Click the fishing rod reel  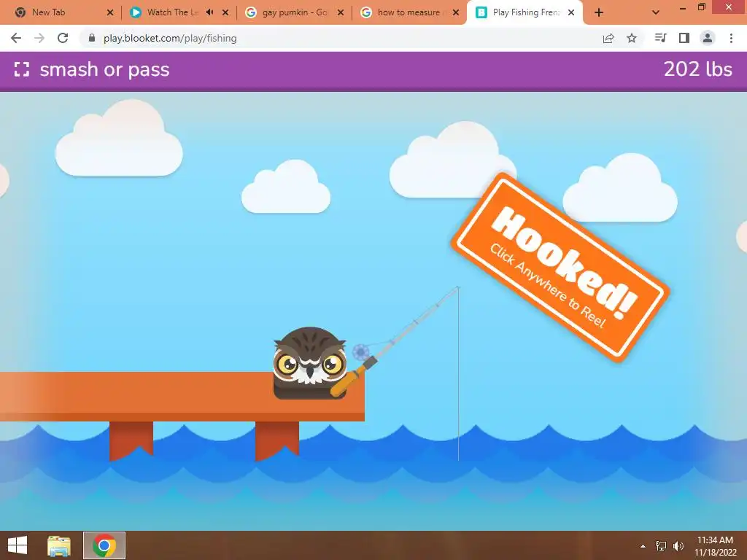[360, 352]
